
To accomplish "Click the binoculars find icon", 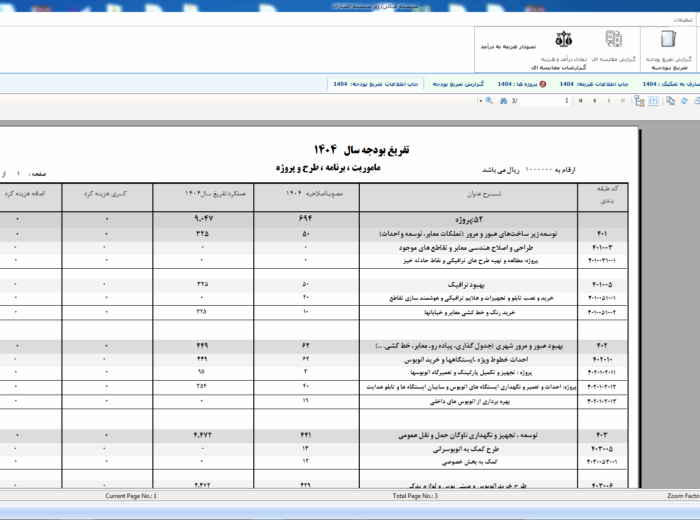I will point(504,101).
